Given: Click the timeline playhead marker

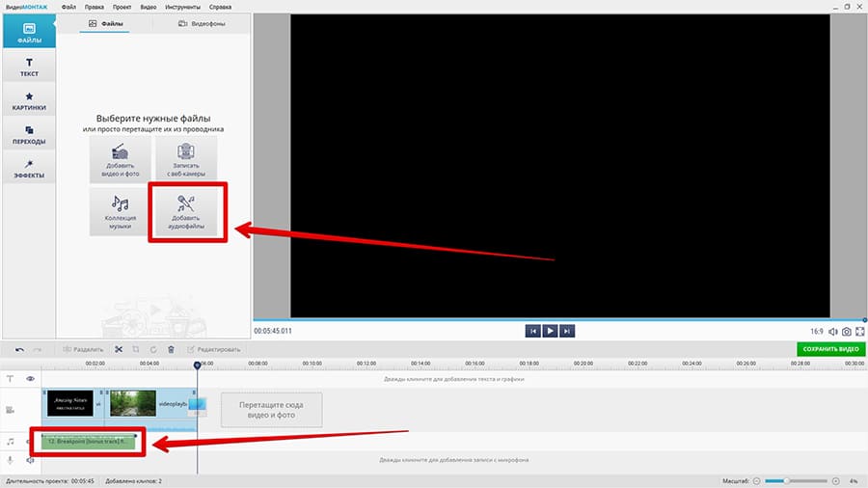Looking at the screenshot, I should tap(197, 366).
